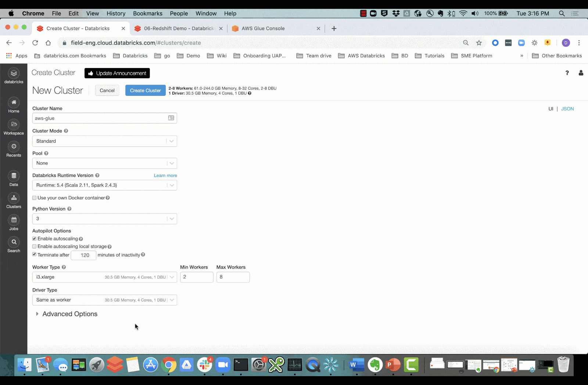Click the terminate minutes input field
Viewport: 588px width, 385px height.
pos(83,255)
